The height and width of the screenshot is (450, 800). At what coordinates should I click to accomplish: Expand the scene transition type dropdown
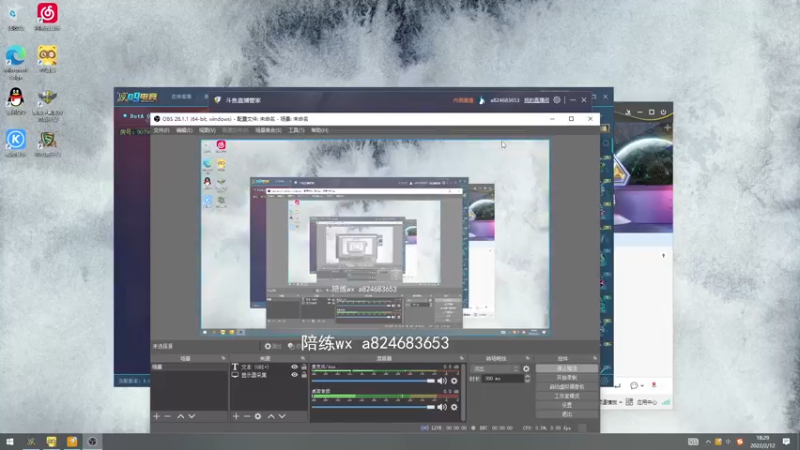pyautogui.click(x=496, y=368)
